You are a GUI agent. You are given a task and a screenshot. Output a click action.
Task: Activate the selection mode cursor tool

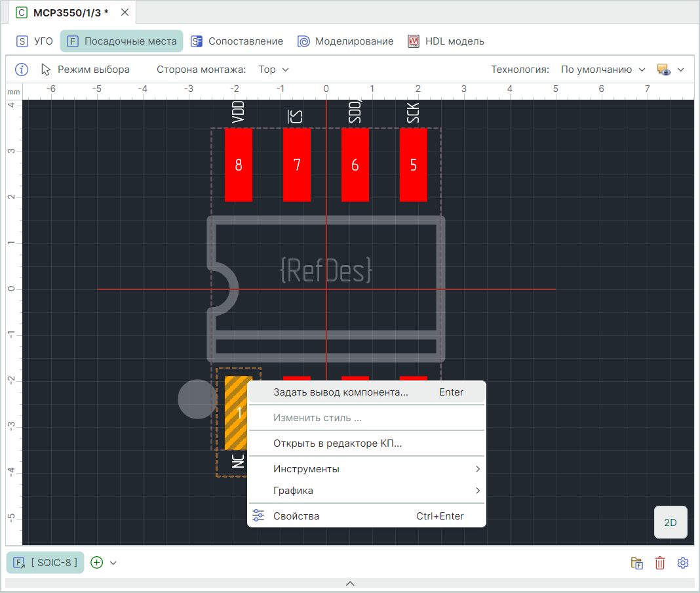tap(85, 70)
